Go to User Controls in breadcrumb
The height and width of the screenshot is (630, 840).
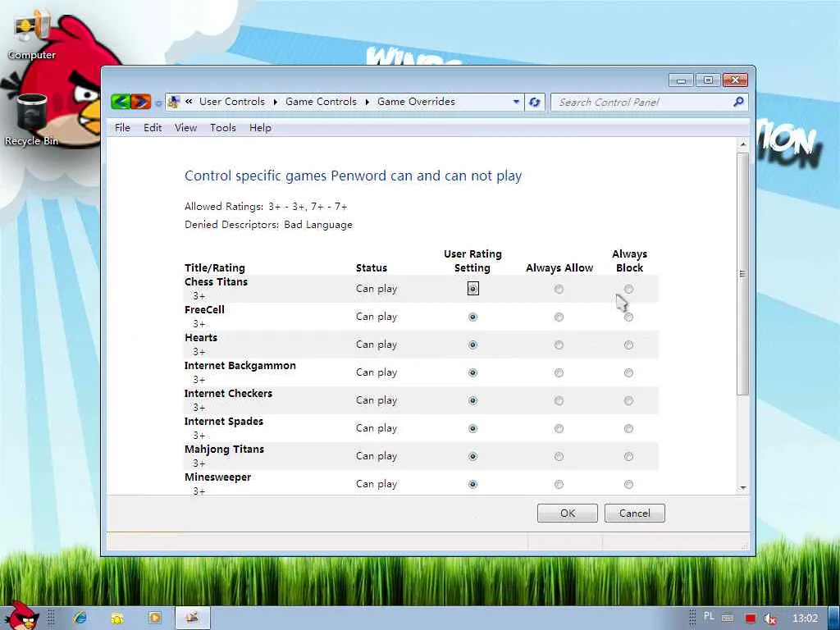232,101
